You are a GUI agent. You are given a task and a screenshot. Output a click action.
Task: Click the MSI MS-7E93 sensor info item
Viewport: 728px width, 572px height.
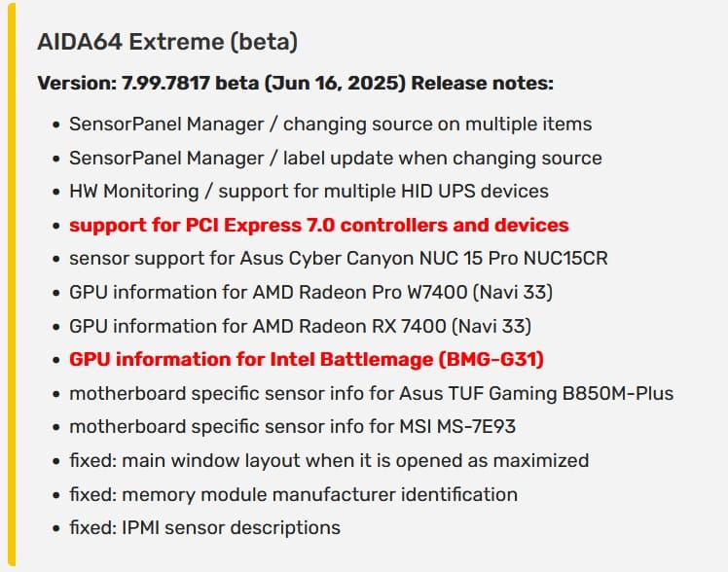293,427
